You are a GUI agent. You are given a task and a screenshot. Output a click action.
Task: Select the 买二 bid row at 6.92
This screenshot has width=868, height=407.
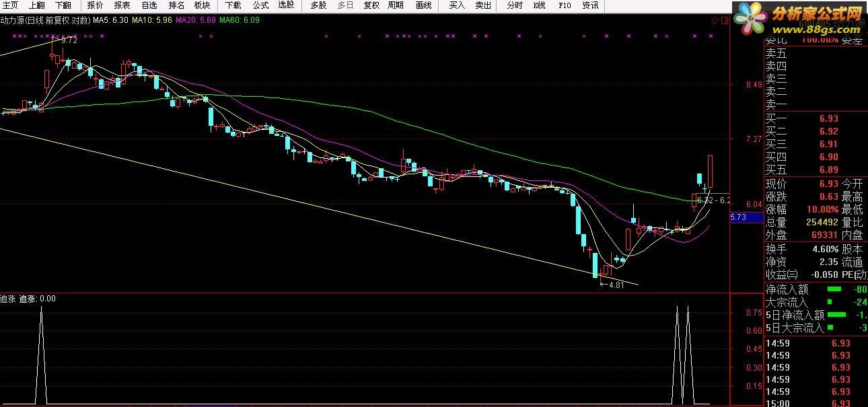pos(816,131)
